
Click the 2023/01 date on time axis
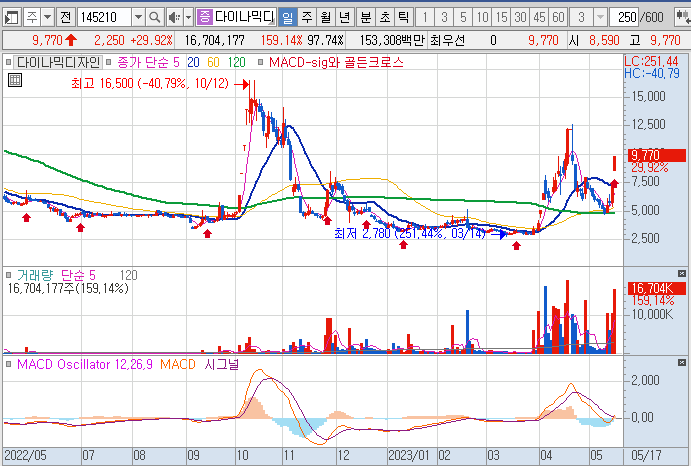(409, 455)
